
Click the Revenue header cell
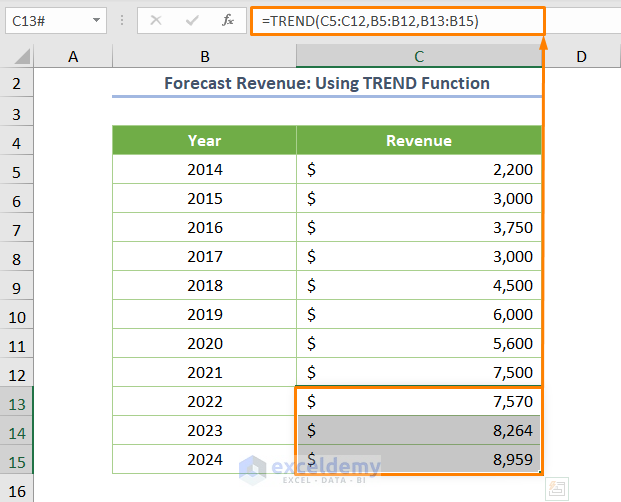tap(419, 141)
